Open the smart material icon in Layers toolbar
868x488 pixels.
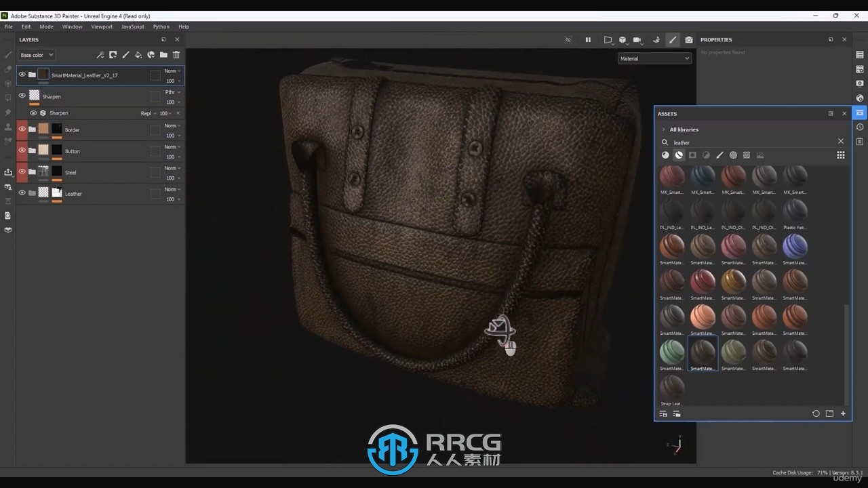(x=151, y=55)
